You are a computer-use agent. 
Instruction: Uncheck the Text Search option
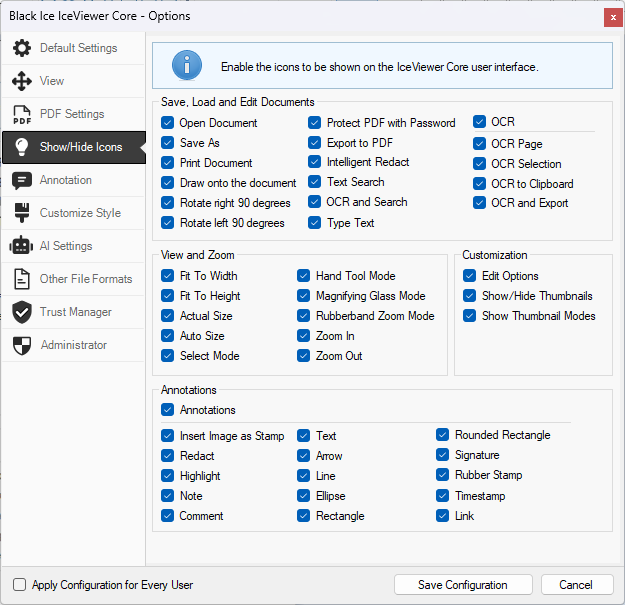click(314, 182)
